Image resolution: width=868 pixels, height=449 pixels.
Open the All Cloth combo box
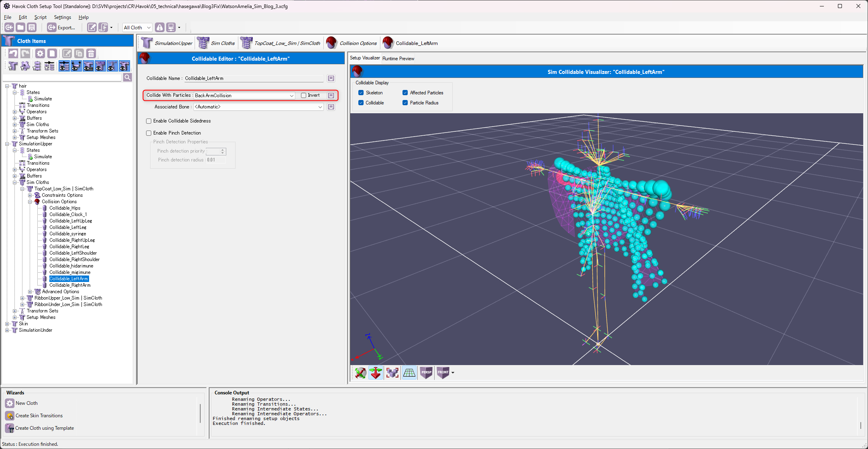click(x=137, y=27)
